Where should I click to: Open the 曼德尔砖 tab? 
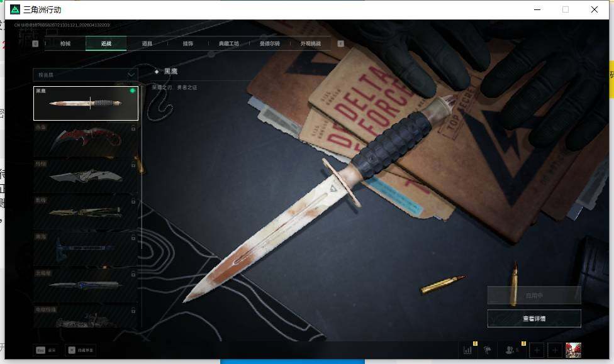(270, 43)
